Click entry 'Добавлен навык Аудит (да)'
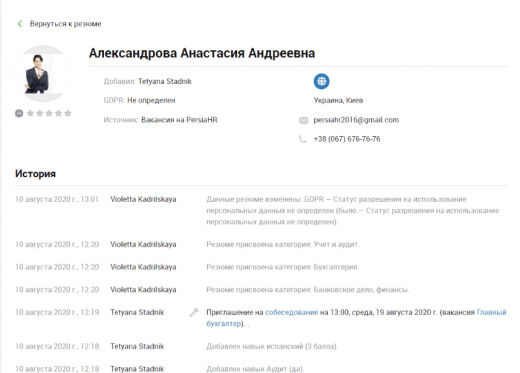The image size is (520, 373). pos(255,369)
